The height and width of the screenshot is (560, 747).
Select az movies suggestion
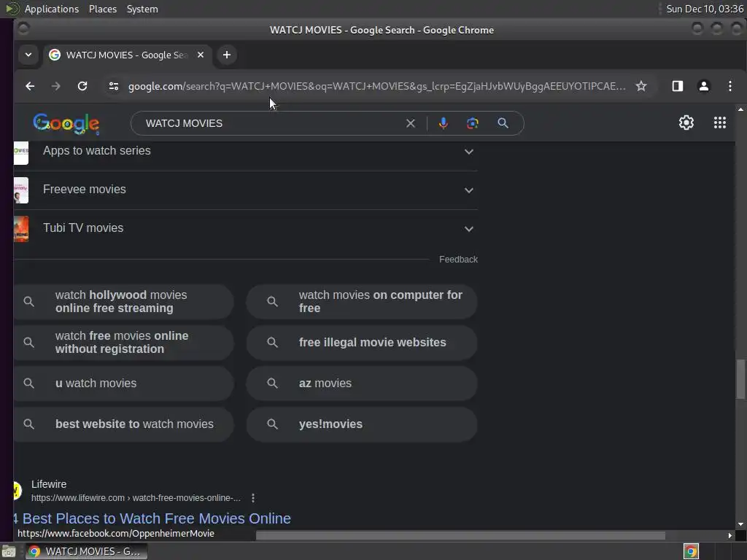(362, 384)
